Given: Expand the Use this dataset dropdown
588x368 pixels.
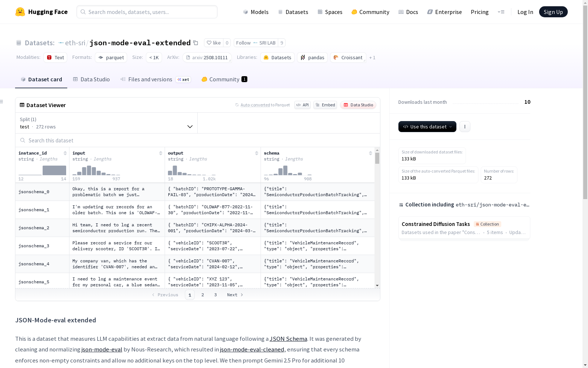Looking at the screenshot, I should (x=427, y=127).
